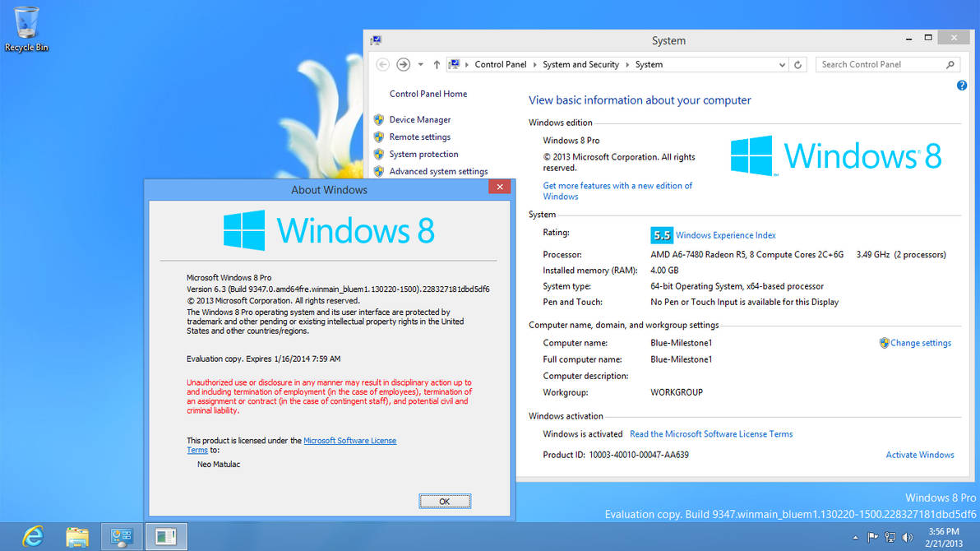Read the Microsoft Software License Terms link
This screenshot has height=551, width=980.
pyautogui.click(x=710, y=434)
